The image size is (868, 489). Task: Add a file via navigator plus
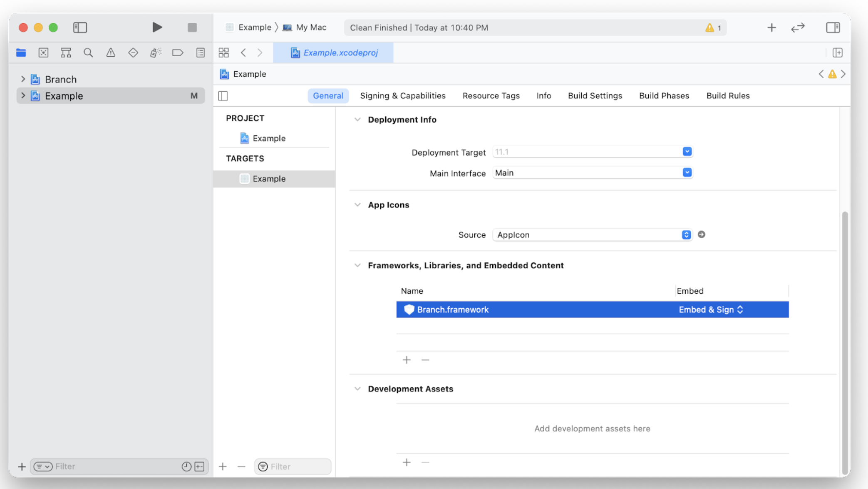(x=22, y=467)
